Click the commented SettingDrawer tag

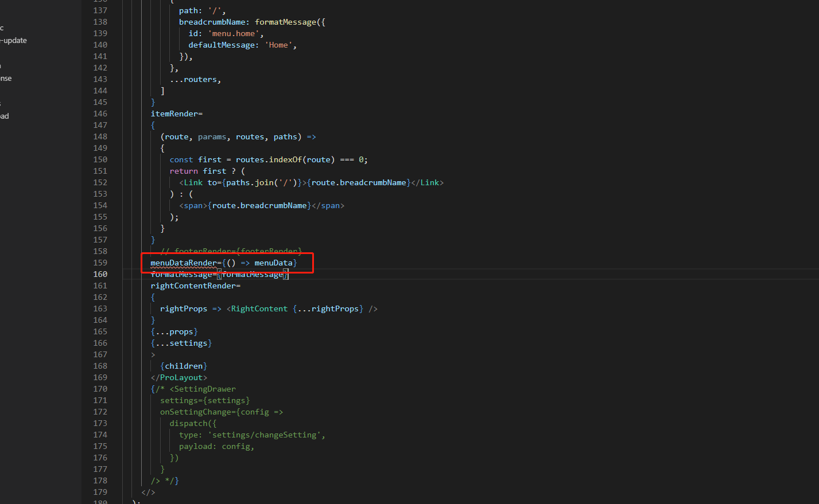tap(203, 389)
